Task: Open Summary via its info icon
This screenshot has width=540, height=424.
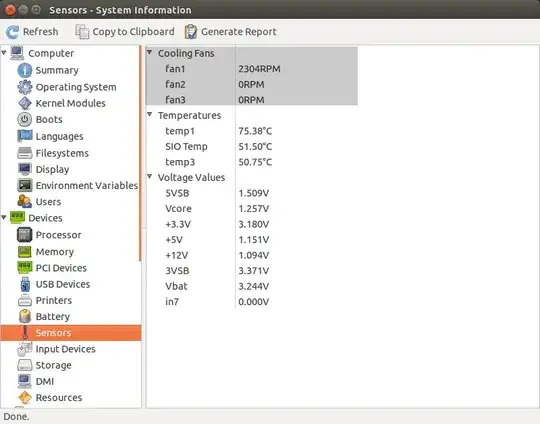Action: 24,70
